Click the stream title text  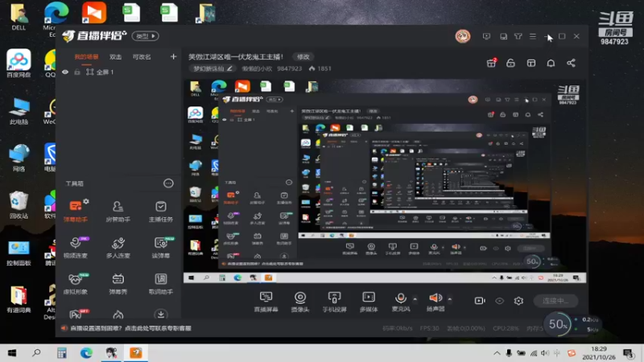click(236, 56)
